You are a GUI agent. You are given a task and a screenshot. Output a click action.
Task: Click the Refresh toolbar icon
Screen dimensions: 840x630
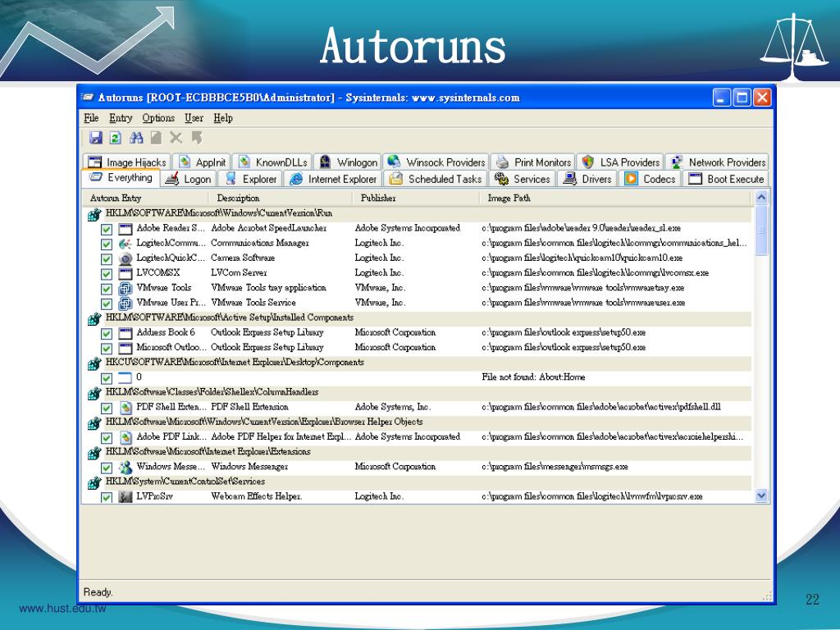click(115, 138)
